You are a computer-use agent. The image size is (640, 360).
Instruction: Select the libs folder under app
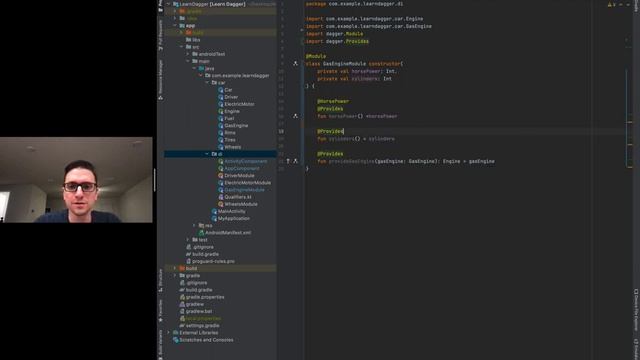pos(193,40)
